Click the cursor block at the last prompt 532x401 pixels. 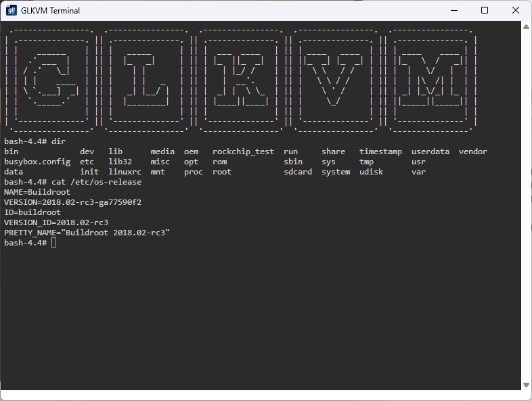(54, 243)
